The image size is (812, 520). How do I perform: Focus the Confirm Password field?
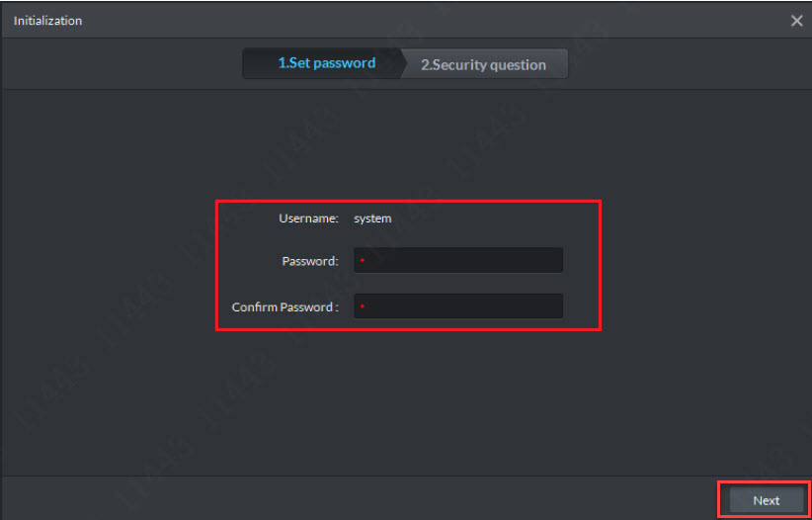tap(458, 306)
